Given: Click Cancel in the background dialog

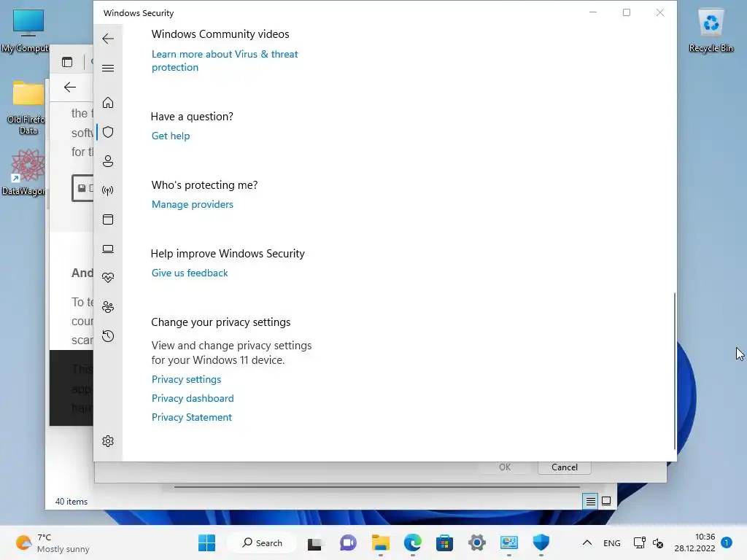Looking at the screenshot, I should [565, 467].
